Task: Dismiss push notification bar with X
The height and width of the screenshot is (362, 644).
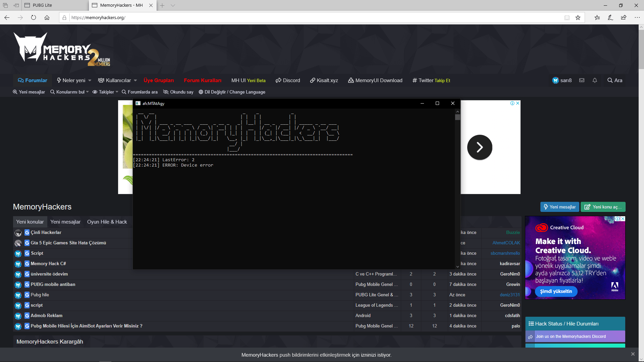Action: (633, 354)
